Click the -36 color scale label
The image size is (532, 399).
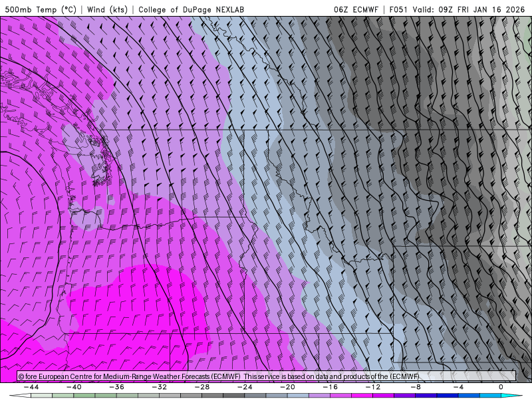pos(117,387)
